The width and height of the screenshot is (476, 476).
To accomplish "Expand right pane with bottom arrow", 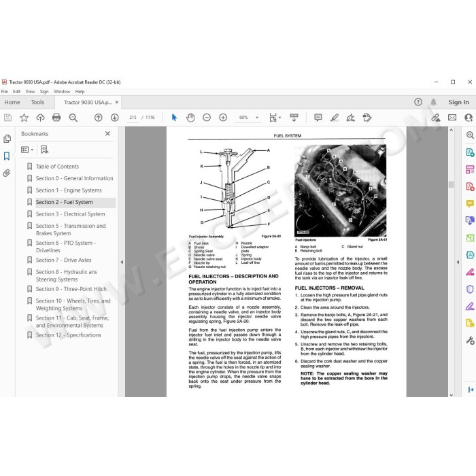I will click(471, 390).
